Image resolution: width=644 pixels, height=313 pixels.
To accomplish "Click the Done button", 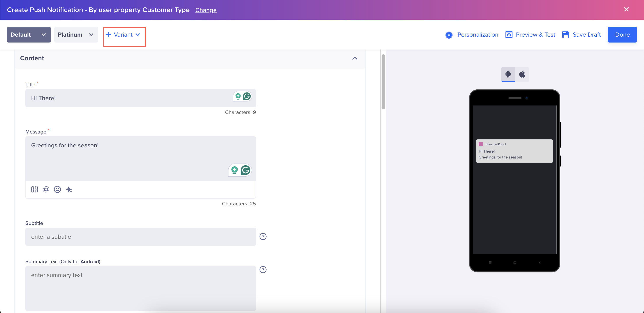I will (622, 35).
